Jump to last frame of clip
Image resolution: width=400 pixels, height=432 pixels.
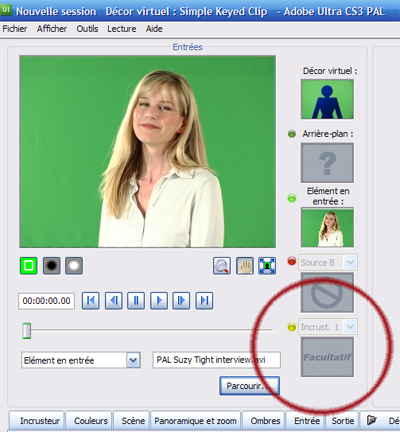pos(204,301)
